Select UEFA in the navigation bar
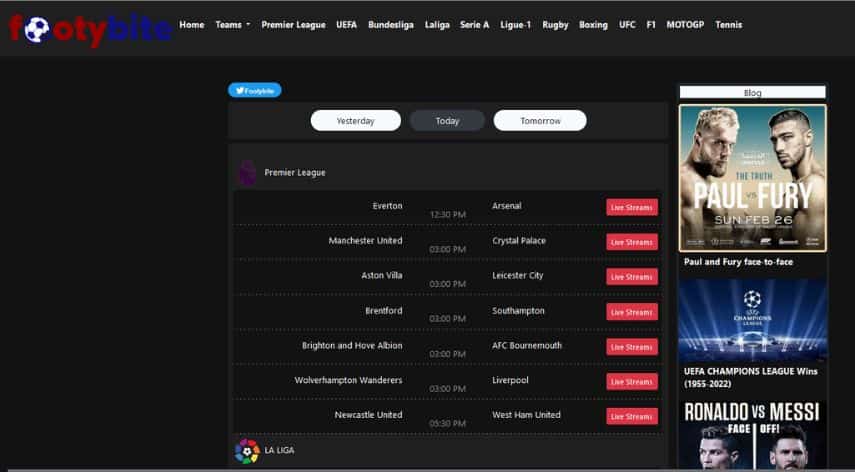Viewport: 855px width, 472px height. [346, 25]
